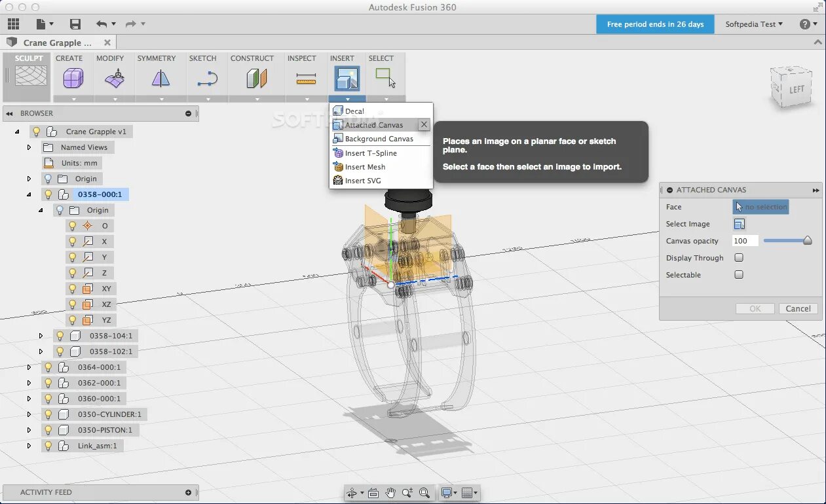Click the Save icon
Viewport: 826px width, 504px height.
(x=75, y=24)
